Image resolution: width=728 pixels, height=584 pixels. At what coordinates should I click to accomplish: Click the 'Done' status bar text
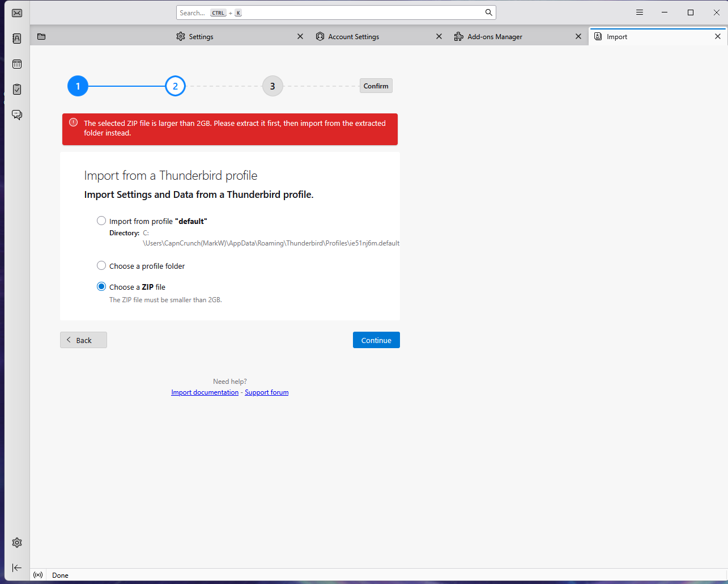coord(60,575)
